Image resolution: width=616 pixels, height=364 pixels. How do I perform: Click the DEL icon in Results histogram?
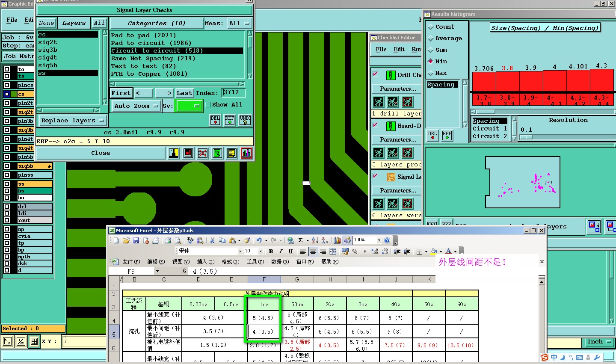click(432, 136)
